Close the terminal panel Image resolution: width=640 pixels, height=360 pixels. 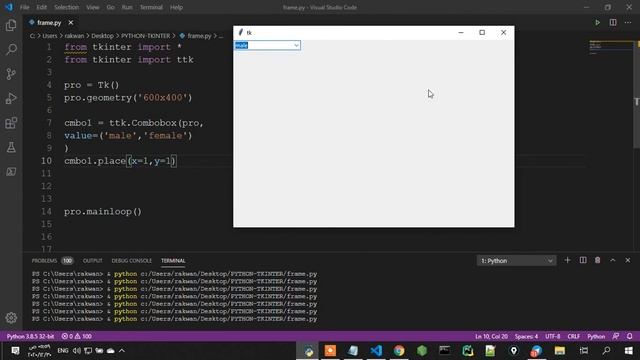(x=628, y=260)
